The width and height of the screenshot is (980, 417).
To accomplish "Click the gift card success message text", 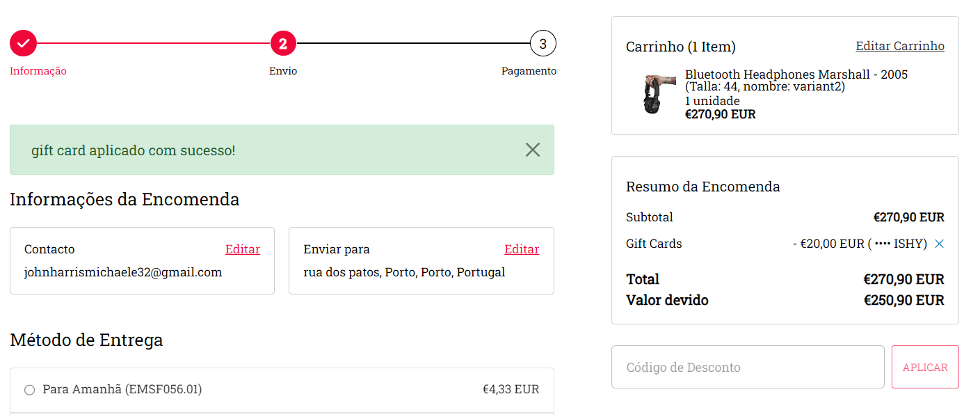I will point(134,150).
